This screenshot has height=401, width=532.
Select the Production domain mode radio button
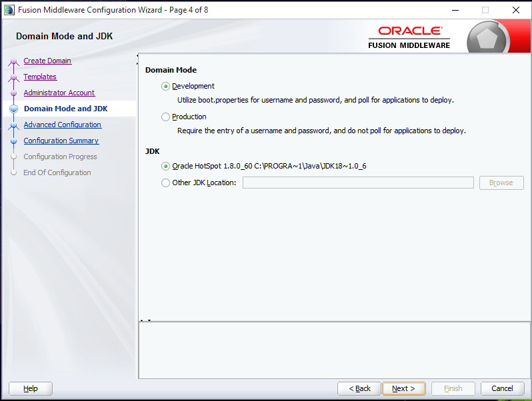pos(165,117)
